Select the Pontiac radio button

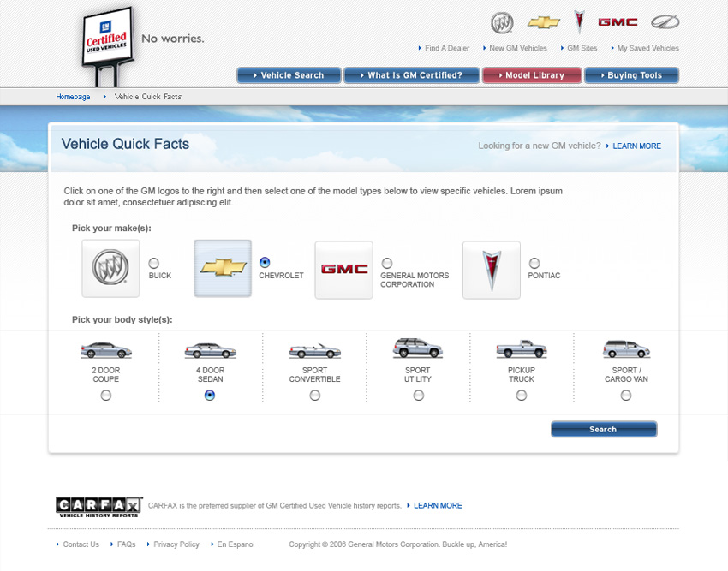(x=534, y=263)
